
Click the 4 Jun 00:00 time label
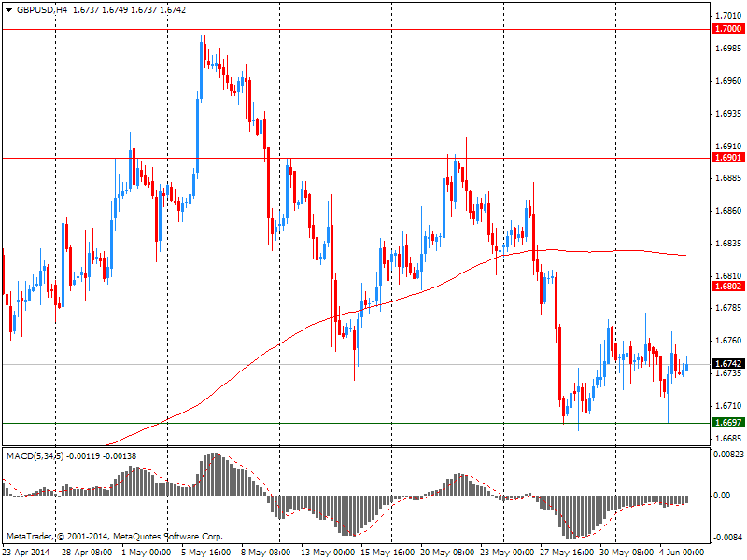point(682,553)
